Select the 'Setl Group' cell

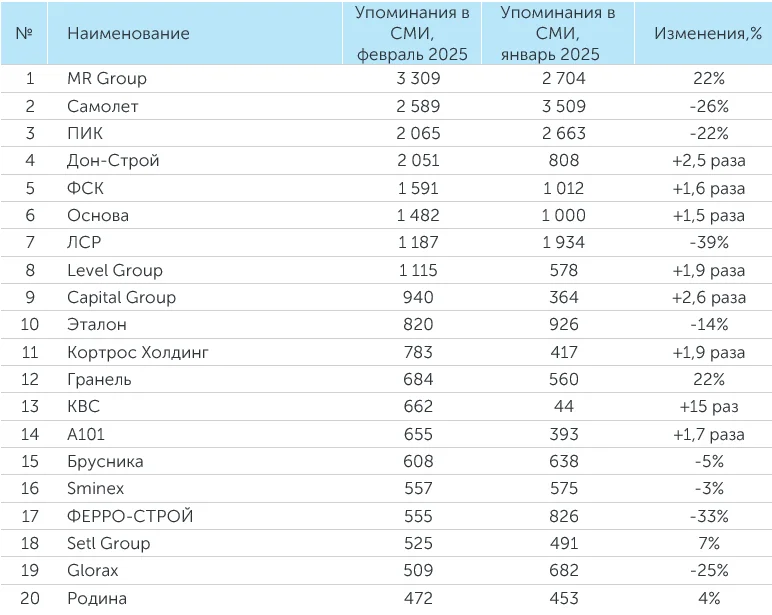pos(108,543)
